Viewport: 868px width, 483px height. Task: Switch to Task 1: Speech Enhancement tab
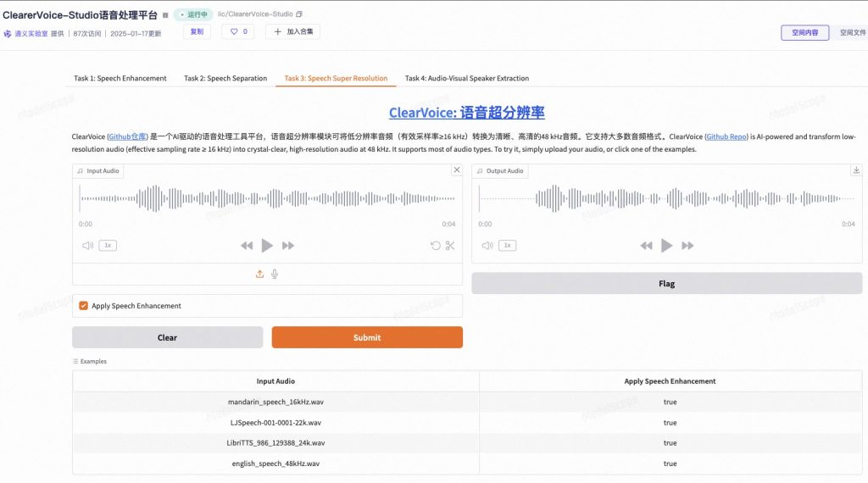click(120, 78)
